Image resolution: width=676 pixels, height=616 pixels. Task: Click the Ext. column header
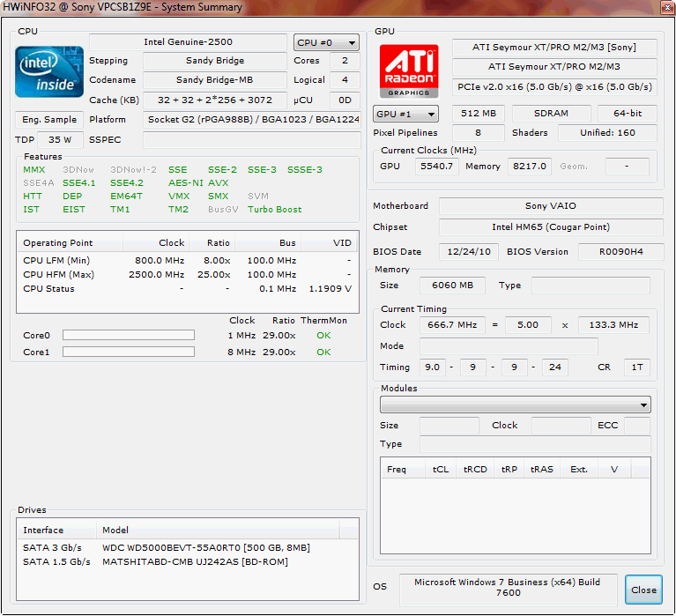(x=579, y=469)
